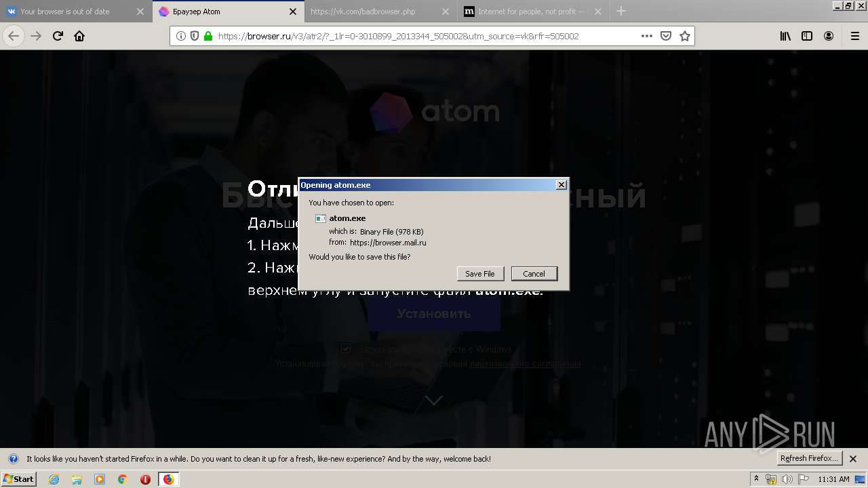
Task: Open page actions three-dot menu
Action: pos(647,36)
